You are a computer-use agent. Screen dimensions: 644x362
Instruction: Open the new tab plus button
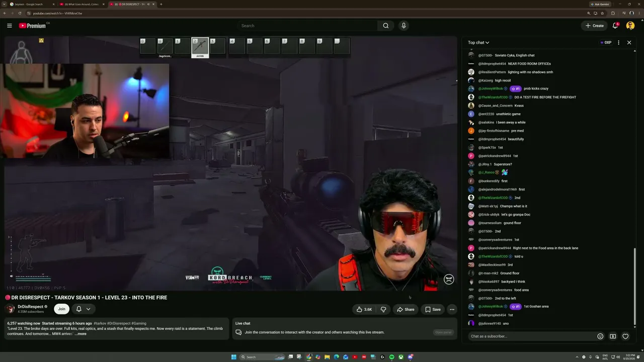[x=161, y=4]
